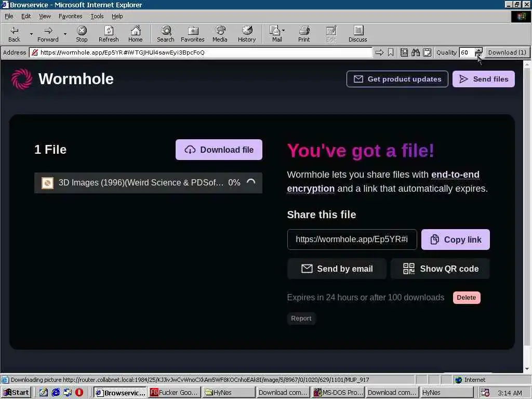Click the clipboard paste icon in the address toolbar

pos(427,52)
